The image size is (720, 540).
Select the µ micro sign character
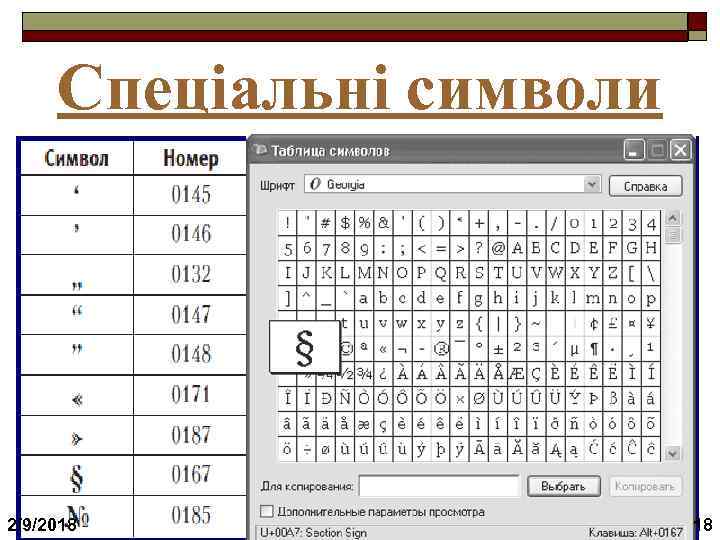pyautogui.click(x=574, y=349)
